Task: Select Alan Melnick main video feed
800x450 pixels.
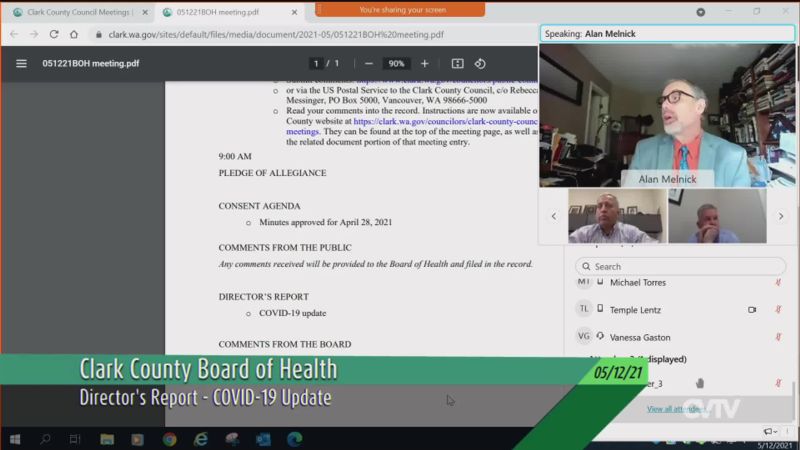Action: point(667,115)
